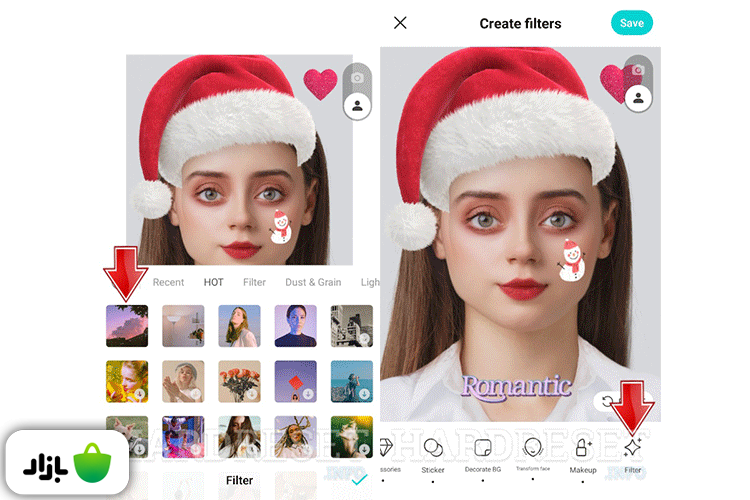
Task: Close the Create filters screen with X
Action: tap(400, 23)
